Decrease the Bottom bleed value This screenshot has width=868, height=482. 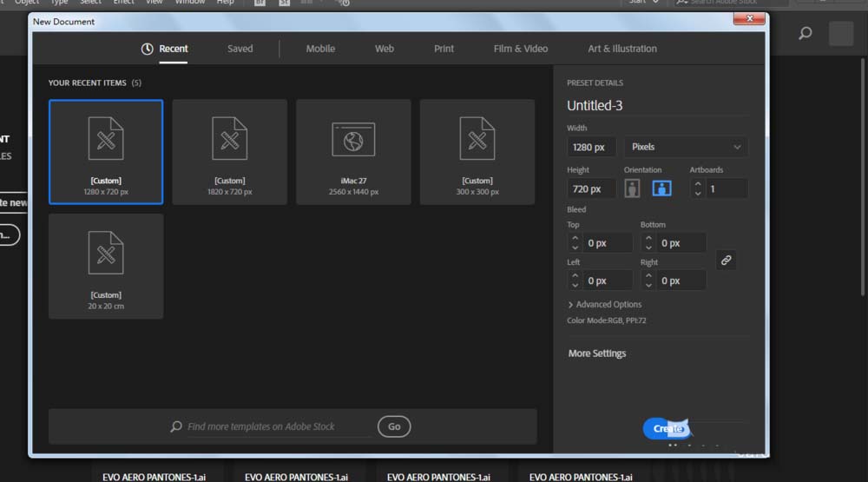(x=648, y=248)
